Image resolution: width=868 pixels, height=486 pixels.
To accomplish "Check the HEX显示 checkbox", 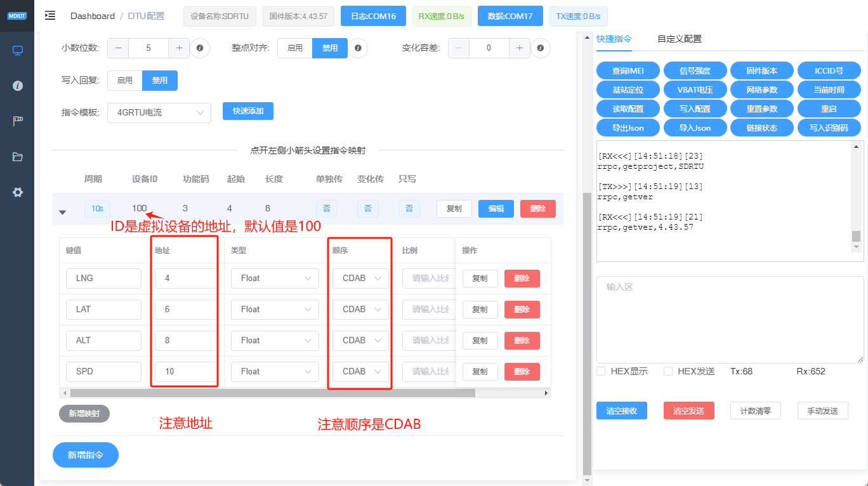I will click(601, 371).
